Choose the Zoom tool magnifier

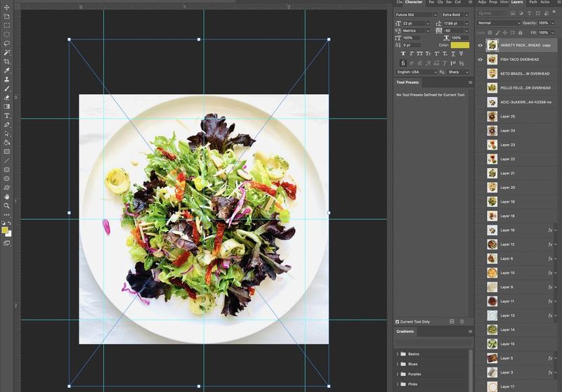7,206
